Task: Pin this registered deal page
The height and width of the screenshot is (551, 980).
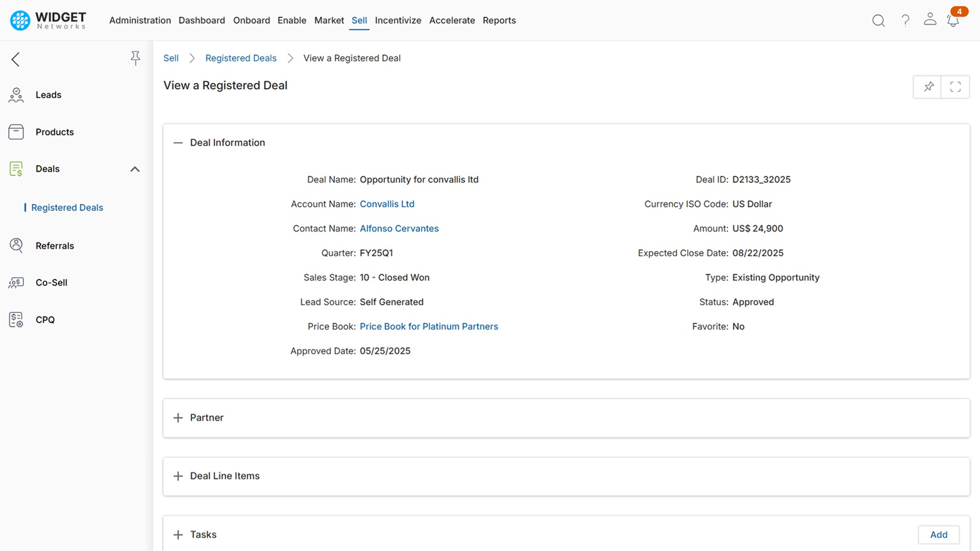Action: coord(928,87)
